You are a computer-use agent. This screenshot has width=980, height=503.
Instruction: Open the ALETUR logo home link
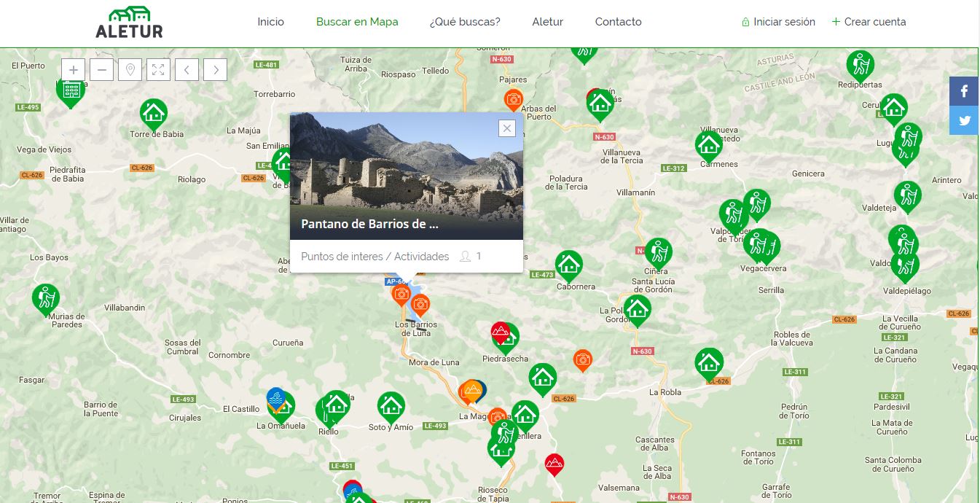(130, 22)
